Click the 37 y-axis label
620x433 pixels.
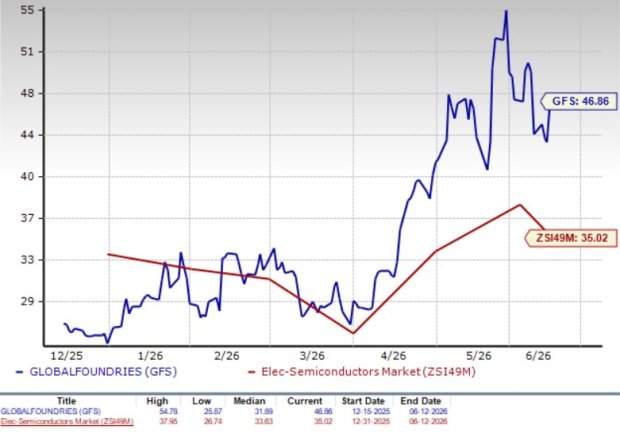coord(27,218)
